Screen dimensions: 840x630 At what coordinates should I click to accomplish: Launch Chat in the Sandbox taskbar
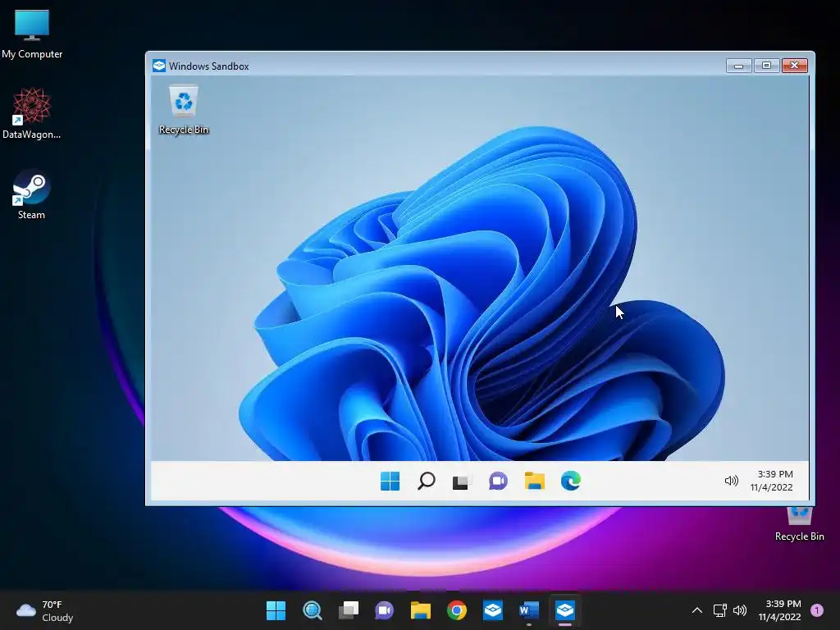pos(498,481)
